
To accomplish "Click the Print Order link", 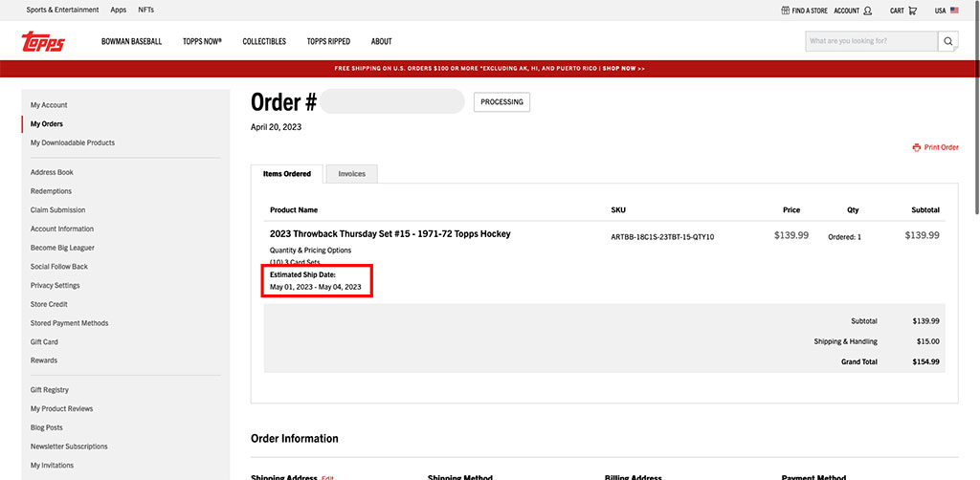I will pyautogui.click(x=942, y=147).
